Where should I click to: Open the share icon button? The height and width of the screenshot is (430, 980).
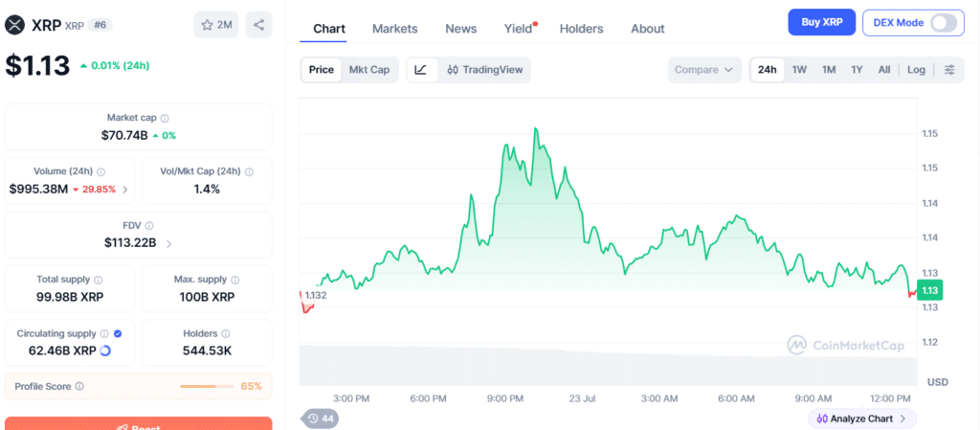tap(258, 25)
